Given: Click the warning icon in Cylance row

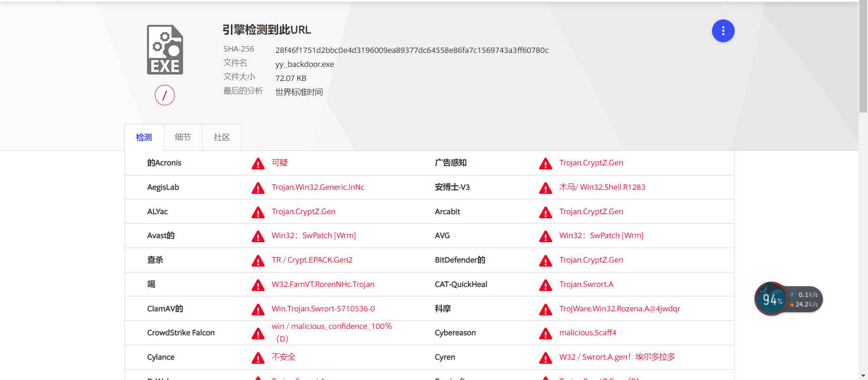Looking at the screenshot, I should click(x=258, y=358).
